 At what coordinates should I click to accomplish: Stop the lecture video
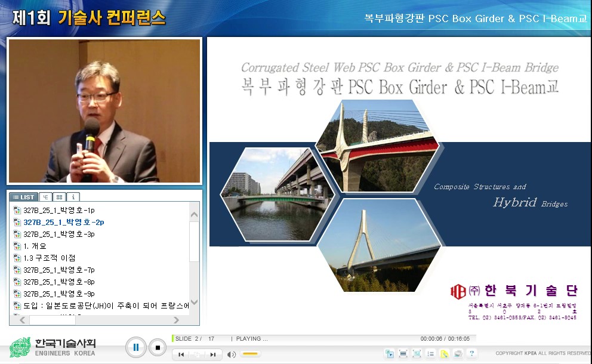pos(158,347)
